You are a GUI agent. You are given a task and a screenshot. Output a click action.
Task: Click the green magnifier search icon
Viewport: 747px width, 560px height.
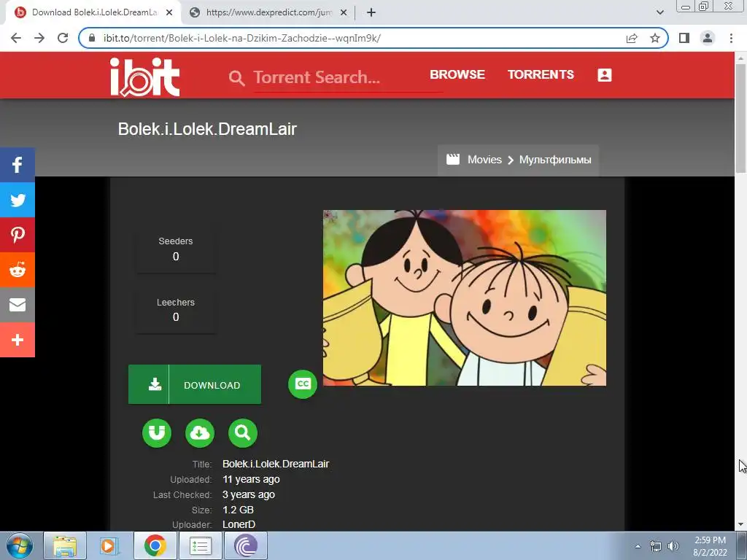pos(243,433)
